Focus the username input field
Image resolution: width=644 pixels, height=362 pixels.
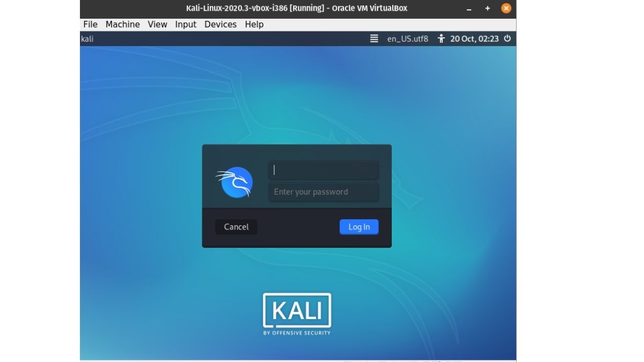[323, 169]
